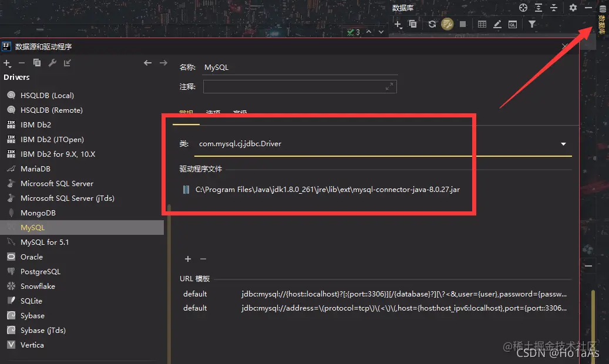
Task: Open database panel gear settings
Action: click(x=573, y=8)
